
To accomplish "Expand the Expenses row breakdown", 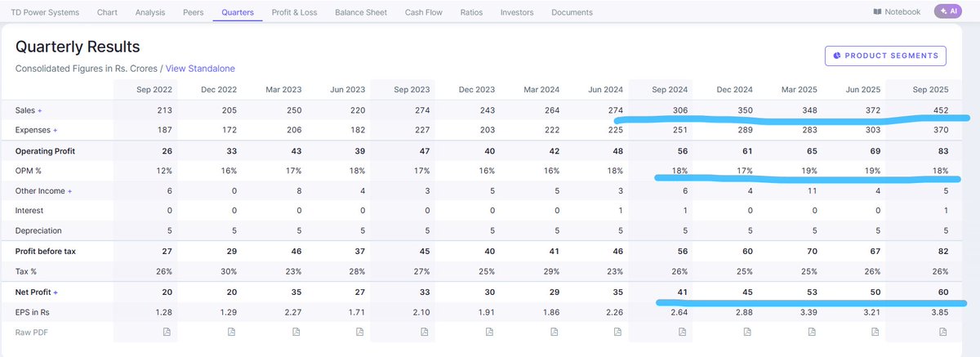I will point(56,130).
